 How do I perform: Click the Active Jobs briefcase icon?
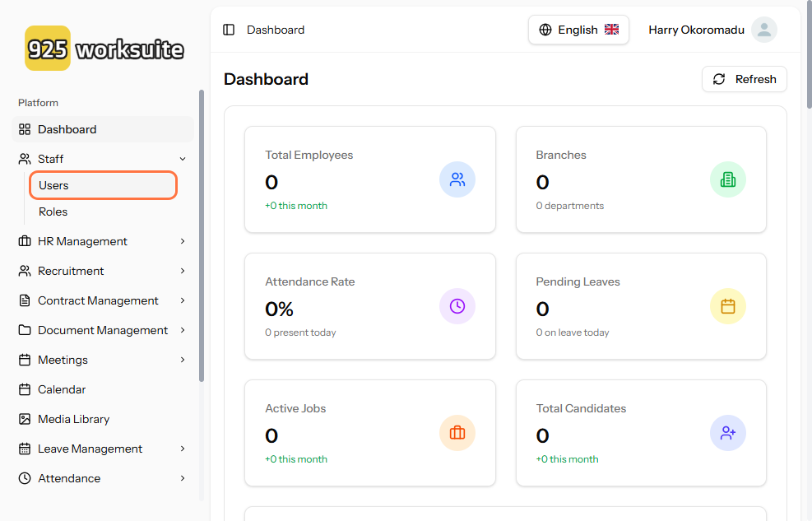coord(457,433)
